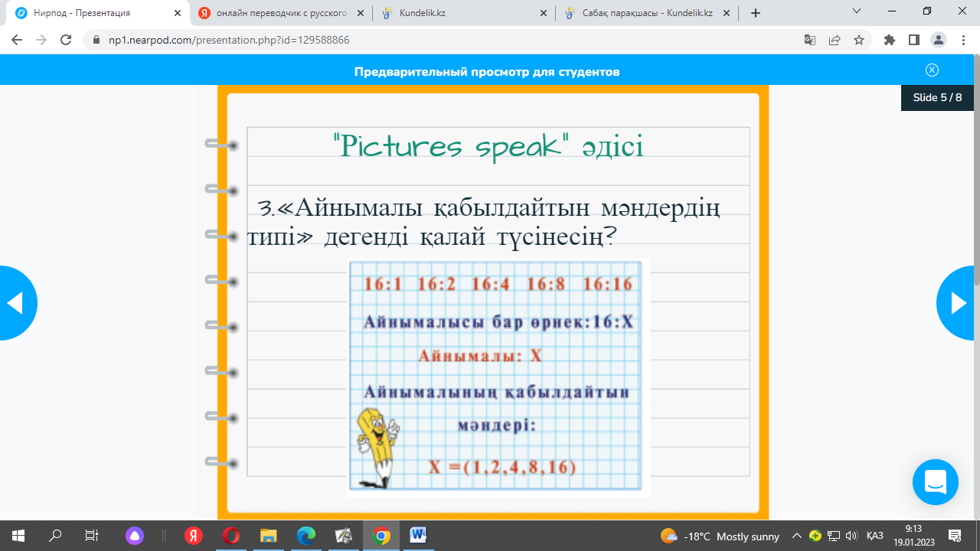The width and height of the screenshot is (980, 551).
Task: Click the banner text "Предварительный просмотр для студентов"
Action: click(487, 72)
